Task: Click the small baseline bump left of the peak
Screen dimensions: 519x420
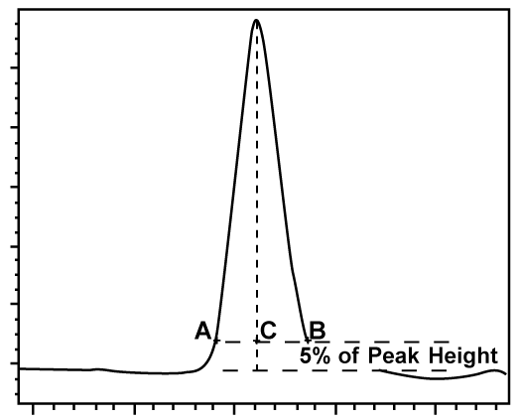Action: pyautogui.click(x=97, y=369)
